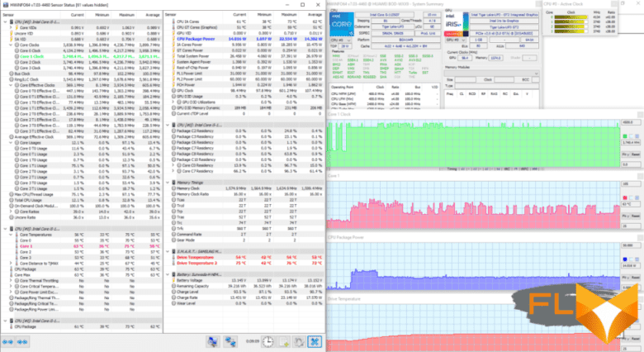
Task: Open the GPU #0 selector dropdown
Action: point(455,40)
